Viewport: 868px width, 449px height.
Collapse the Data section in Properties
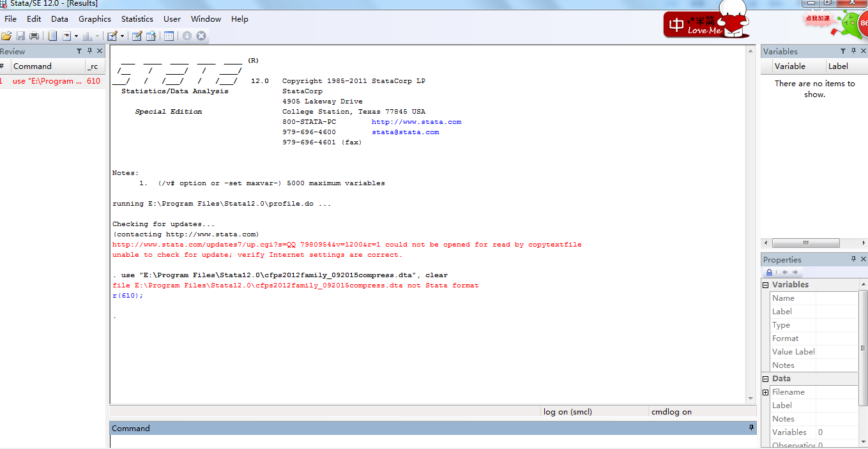click(766, 379)
